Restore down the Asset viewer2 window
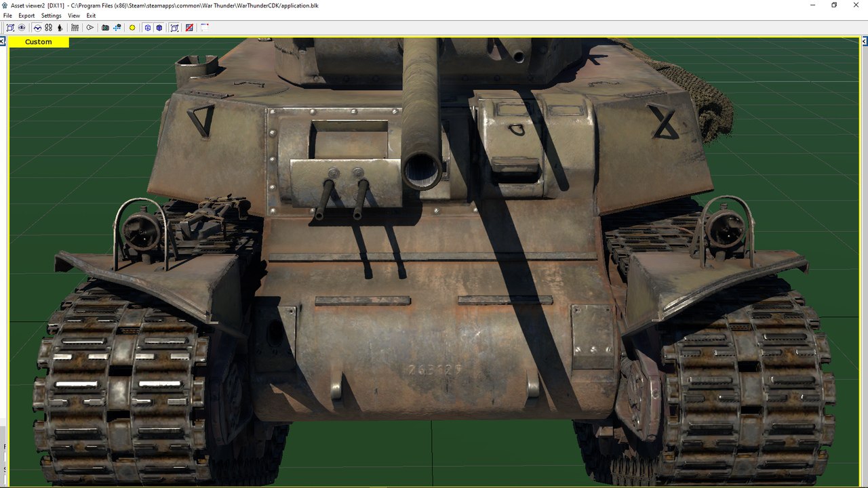This screenshot has height=488, width=868. pos(834,5)
